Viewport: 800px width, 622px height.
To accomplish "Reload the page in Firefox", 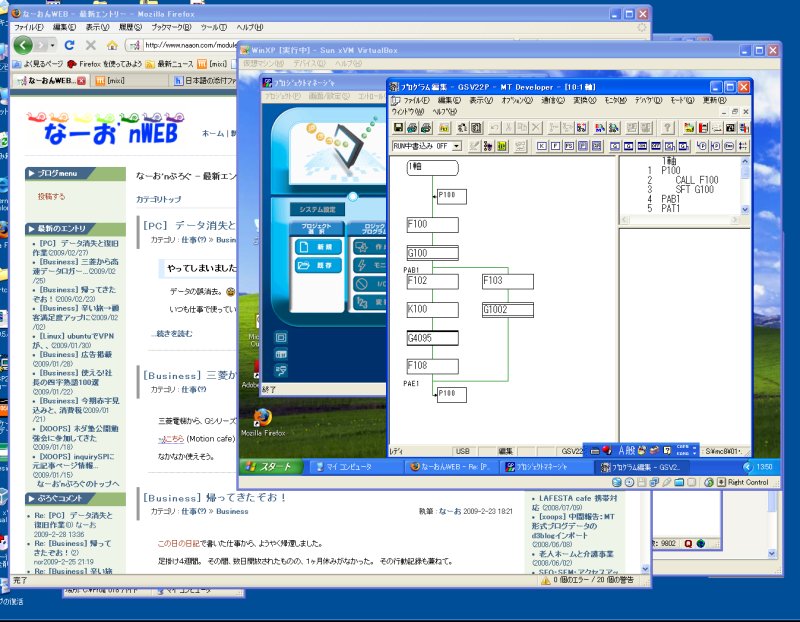I will pyautogui.click(x=69, y=45).
